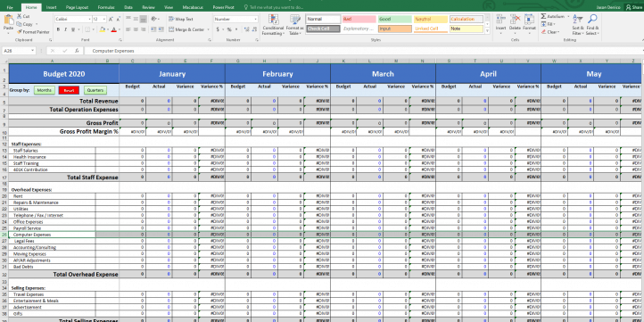Open the Number format dropdown
644x322 pixels.
click(x=255, y=19)
